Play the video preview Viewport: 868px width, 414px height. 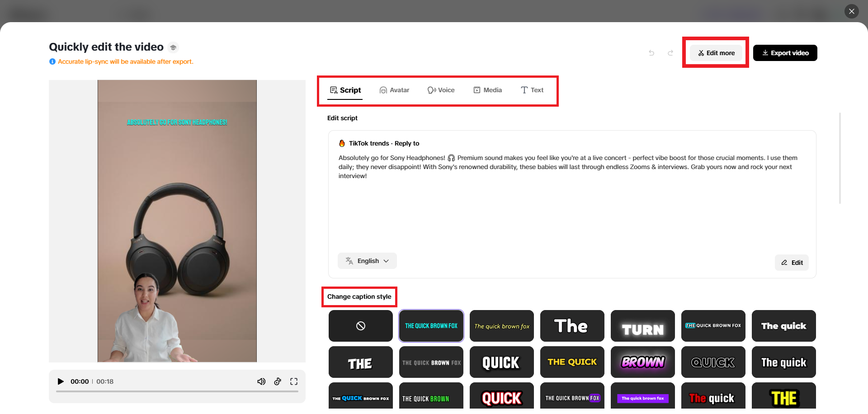[61, 381]
